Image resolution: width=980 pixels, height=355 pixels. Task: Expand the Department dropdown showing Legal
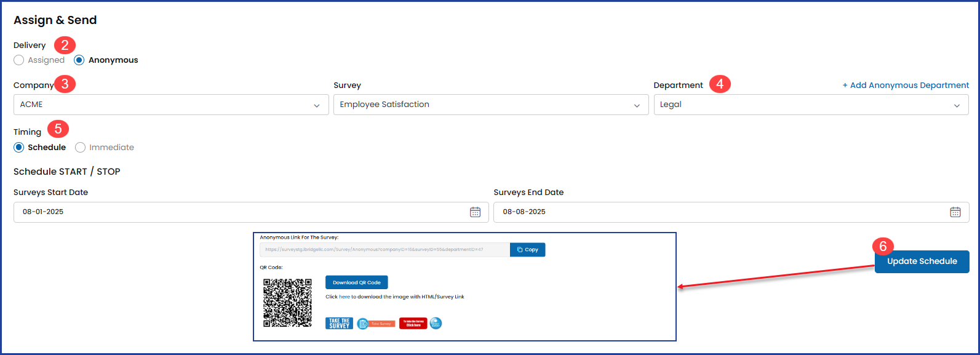click(x=810, y=105)
